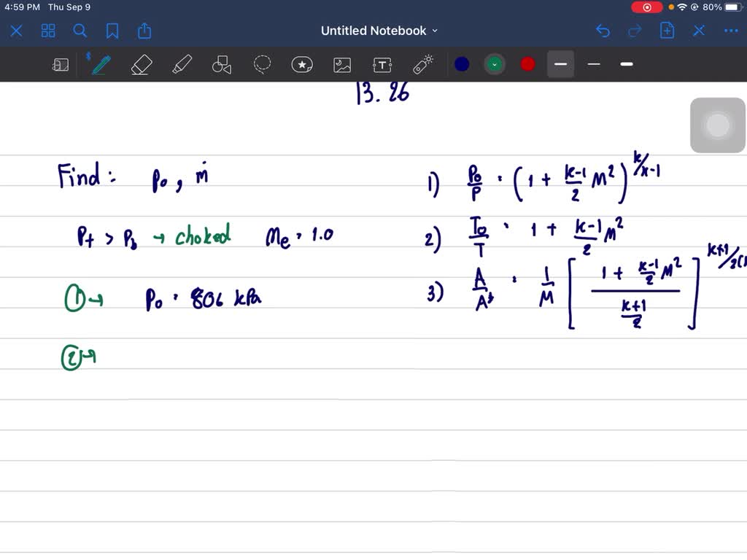Open the Shapes tool
Image resolution: width=747 pixels, height=560 pixels.
[x=222, y=64]
